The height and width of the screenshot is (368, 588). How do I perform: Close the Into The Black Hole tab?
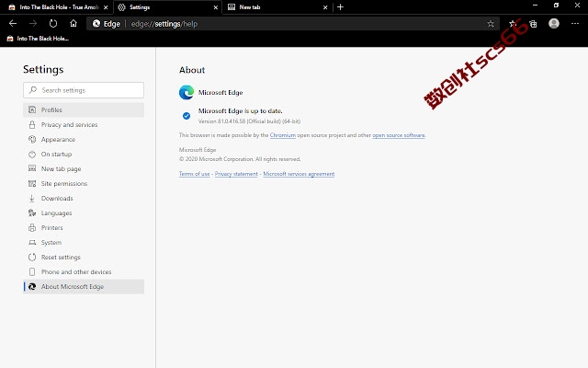pyautogui.click(x=106, y=7)
